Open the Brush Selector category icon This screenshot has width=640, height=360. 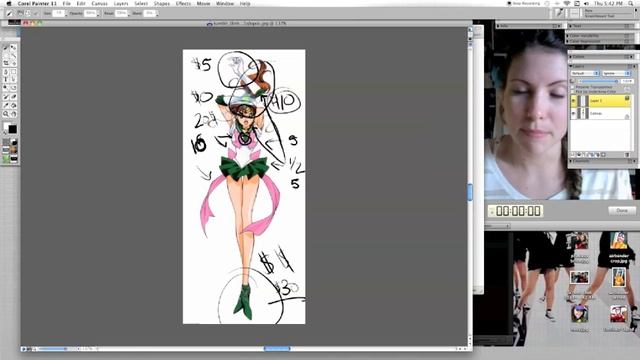click(559, 13)
